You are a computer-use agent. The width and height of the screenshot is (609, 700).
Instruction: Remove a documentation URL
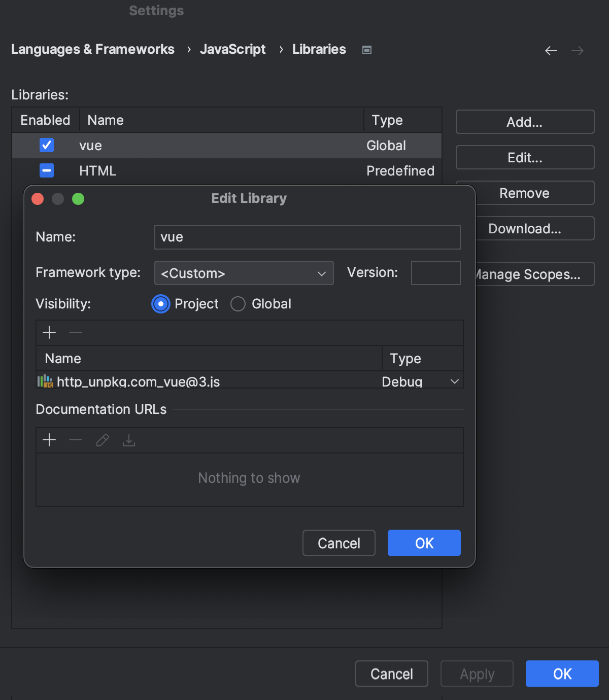pos(75,440)
